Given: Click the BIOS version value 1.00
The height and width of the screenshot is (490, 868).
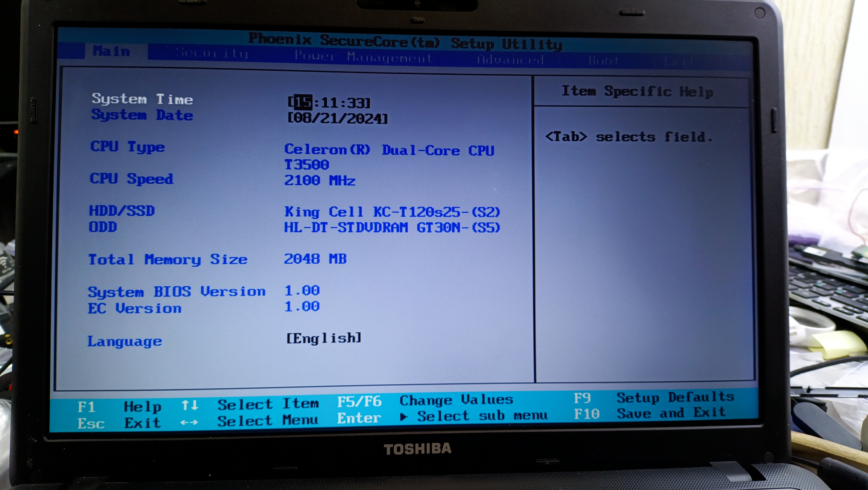Looking at the screenshot, I should 302,290.
